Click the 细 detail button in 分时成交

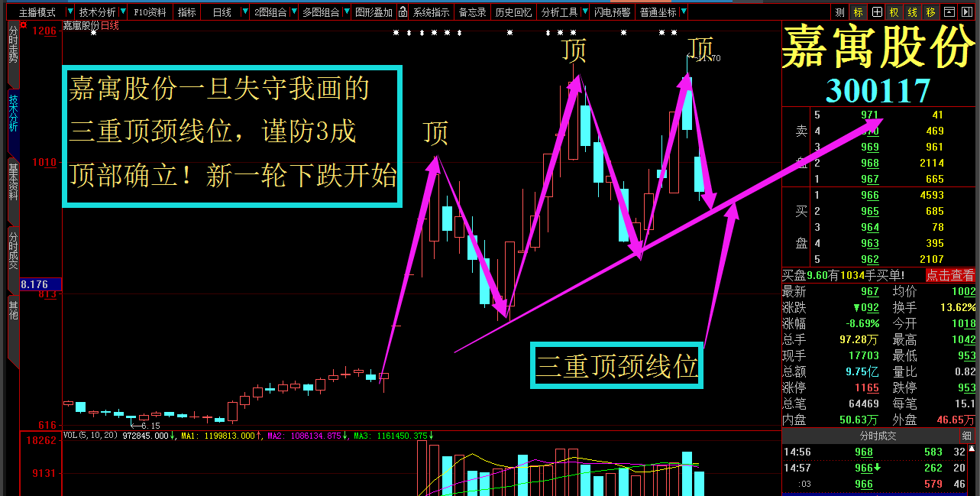click(967, 436)
